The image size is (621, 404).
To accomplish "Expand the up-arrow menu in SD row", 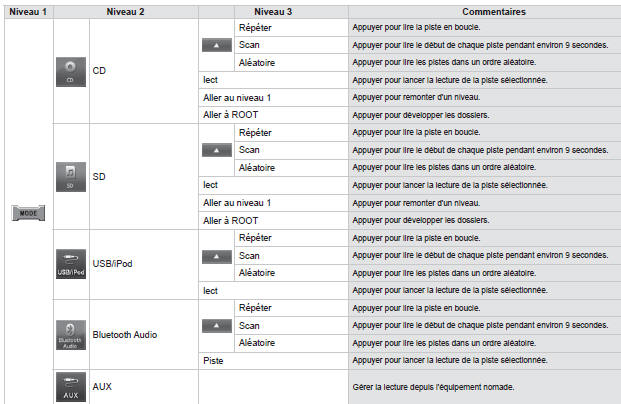I will [x=217, y=150].
